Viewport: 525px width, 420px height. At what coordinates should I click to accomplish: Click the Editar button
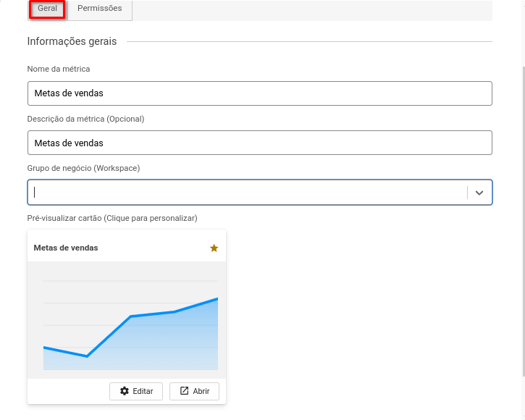tap(136, 391)
